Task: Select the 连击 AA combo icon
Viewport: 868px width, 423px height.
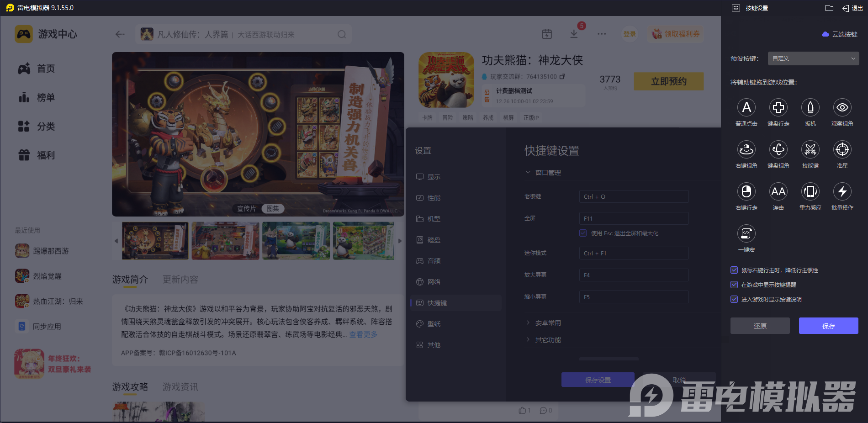Action: [778, 191]
